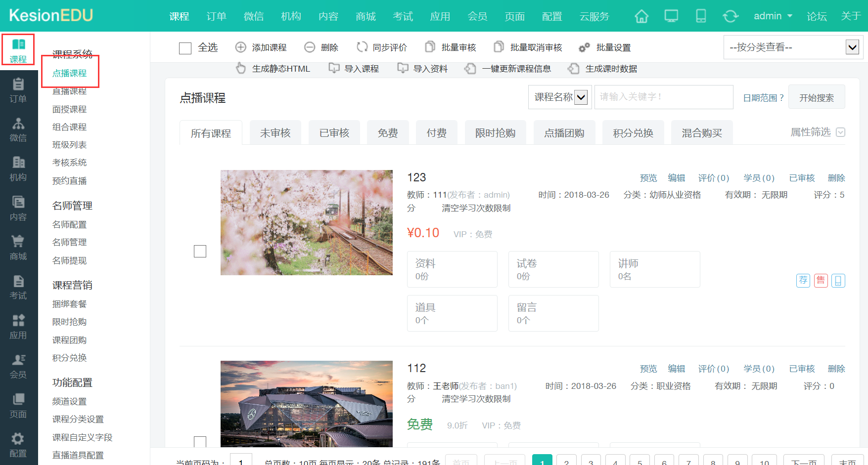This screenshot has height=465, width=868.
Task: Switch to the 未审核 tab
Action: coord(275,132)
